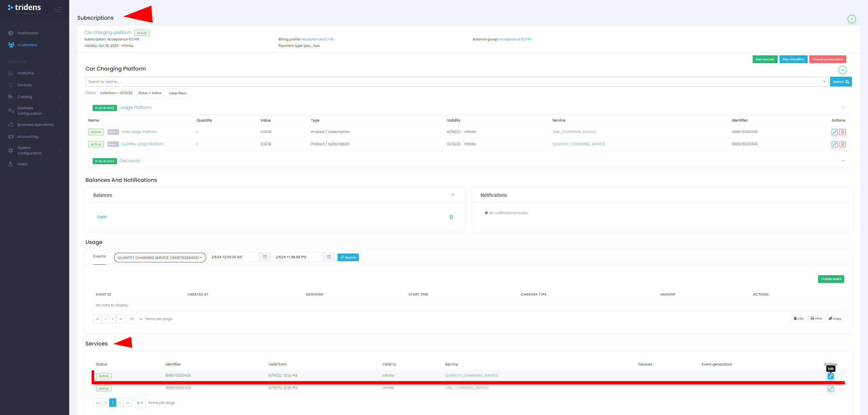Screen dimensions: 868x415
Task: Click the Create event button
Action: (831, 279)
